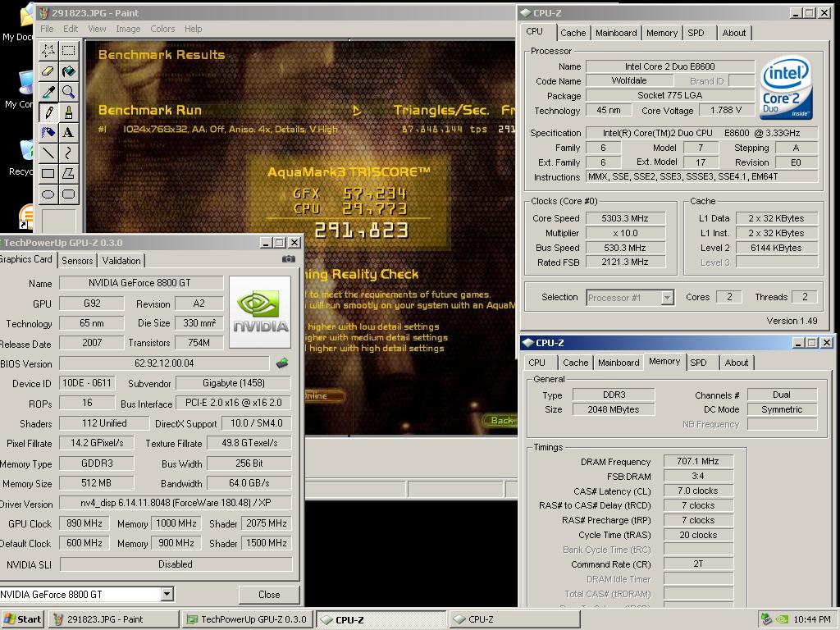Choose the Eraser tool in Paint
Screen dimensions: 840x630
(48, 71)
